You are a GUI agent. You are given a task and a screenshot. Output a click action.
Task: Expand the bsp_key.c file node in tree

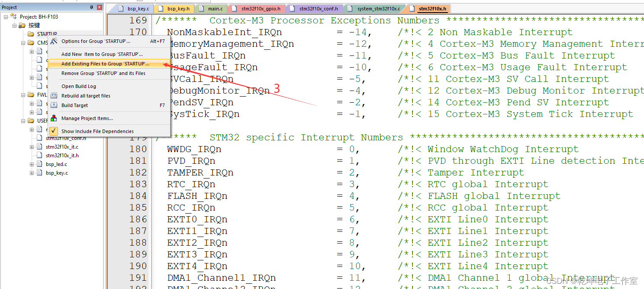click(32, 173)
